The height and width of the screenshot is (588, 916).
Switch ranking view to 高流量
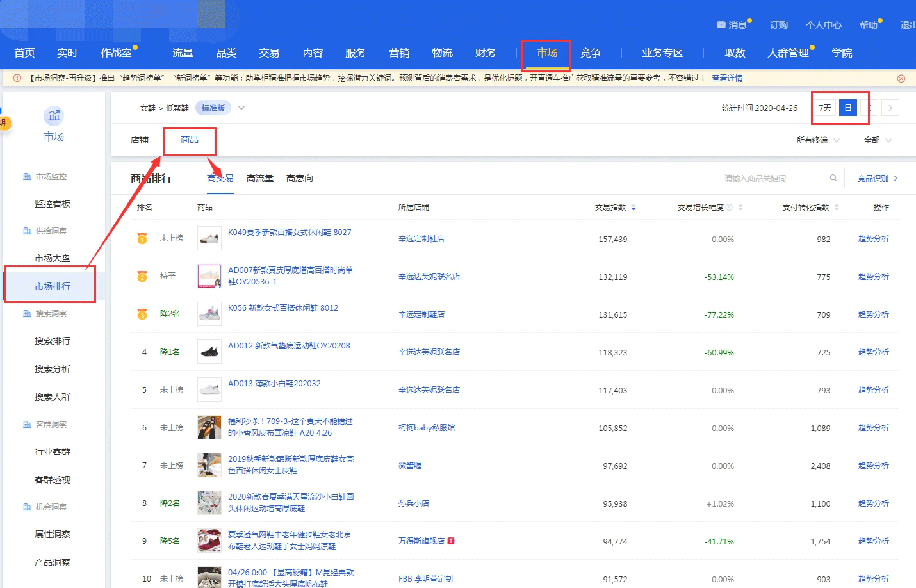coord(259,178)
